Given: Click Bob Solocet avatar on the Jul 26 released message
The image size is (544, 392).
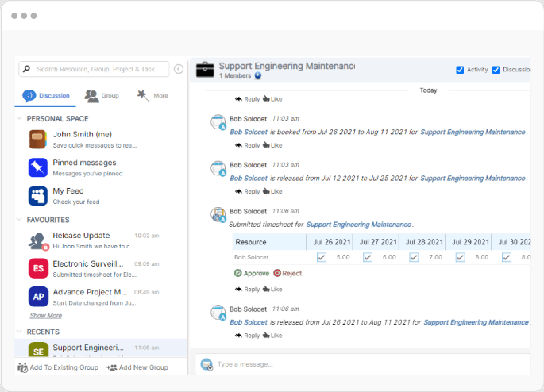Looking at the screenshot, I should coord(218,313).
